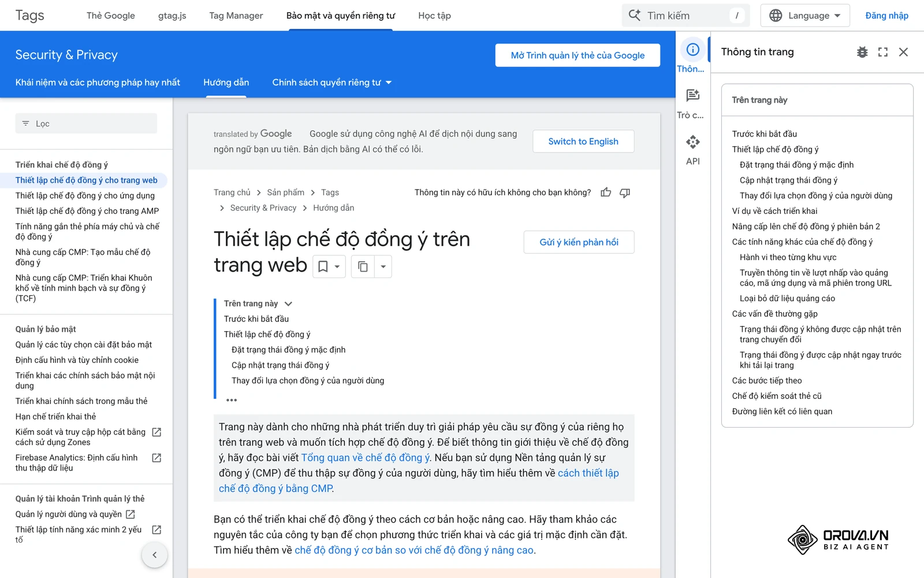This screenshot has width=924, height=578.
Task: Open Định cấu hình và tùy chỉnh cookie
Action: [77, 360]
